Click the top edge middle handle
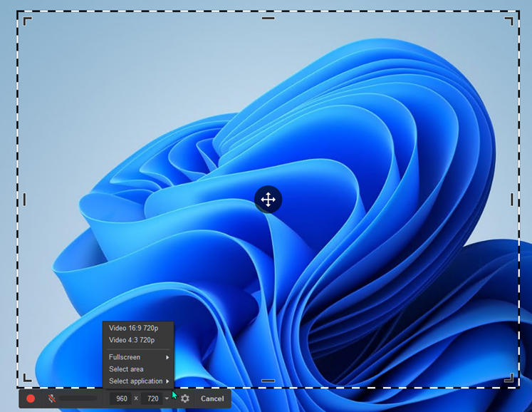 [268, 19]
